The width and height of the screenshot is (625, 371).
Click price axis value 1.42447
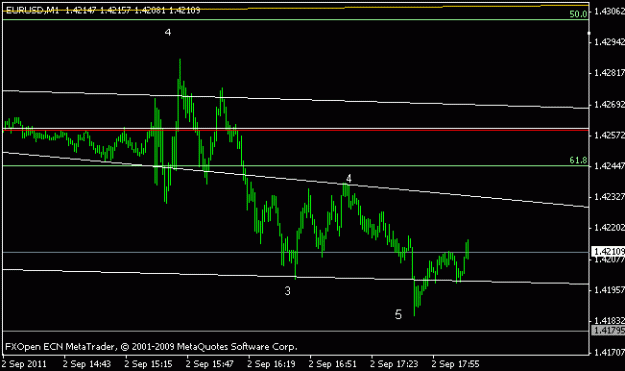point(609,166)
